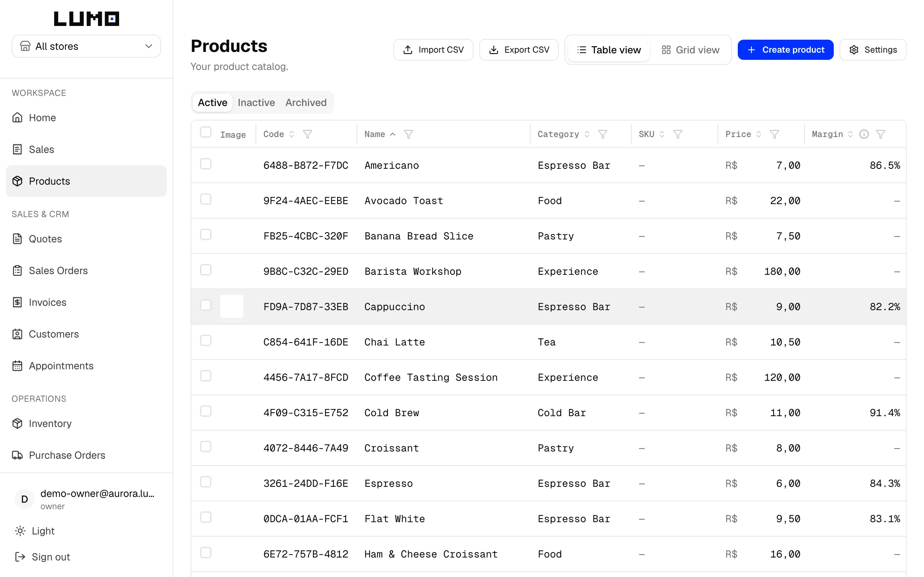Tick the Americano row checkbox
924x577 pixels.
(x=206, y=164)
